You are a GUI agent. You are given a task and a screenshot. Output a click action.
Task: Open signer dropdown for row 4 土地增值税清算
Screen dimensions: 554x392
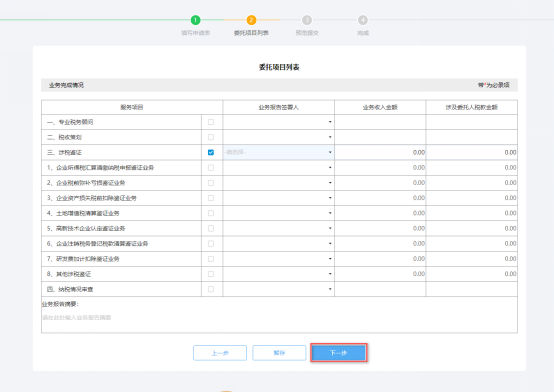278,213
